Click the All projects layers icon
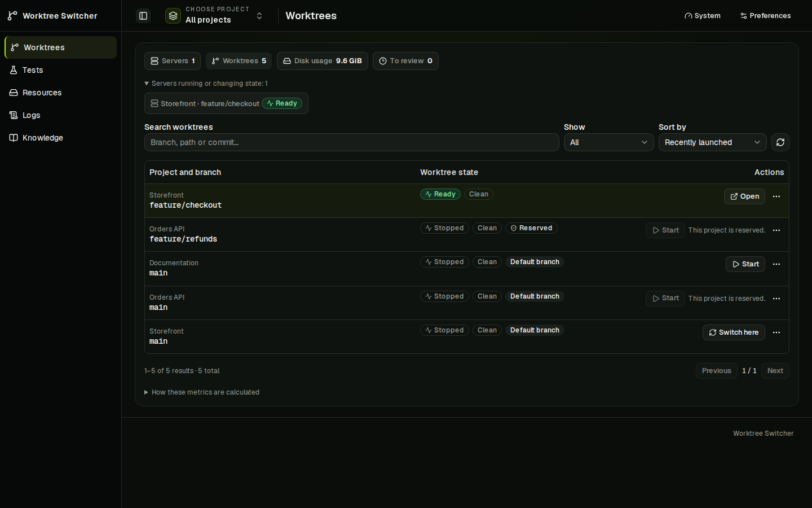Screen dimensions: 812x508 [x=173, y=16]
